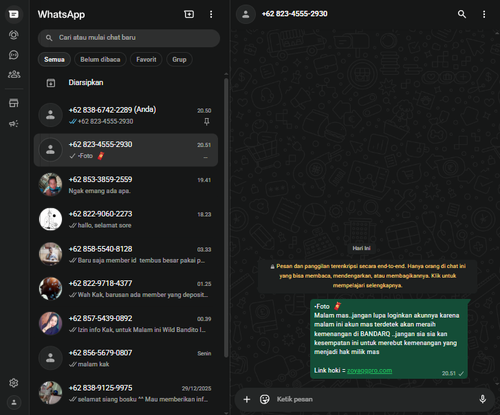Click the +62 823-4555-2930 conversation header name
Image resolution: width=500 pixels, height=415 pixels.
coord(294,14)
